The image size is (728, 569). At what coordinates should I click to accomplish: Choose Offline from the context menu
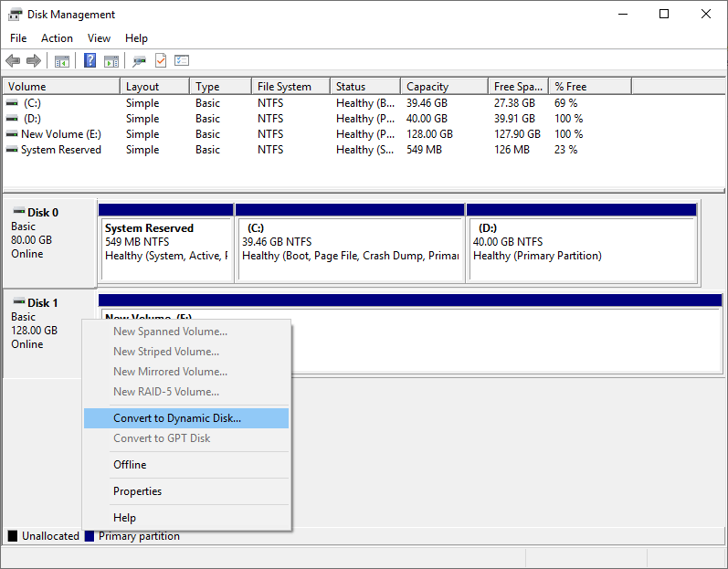coord(130,465)
